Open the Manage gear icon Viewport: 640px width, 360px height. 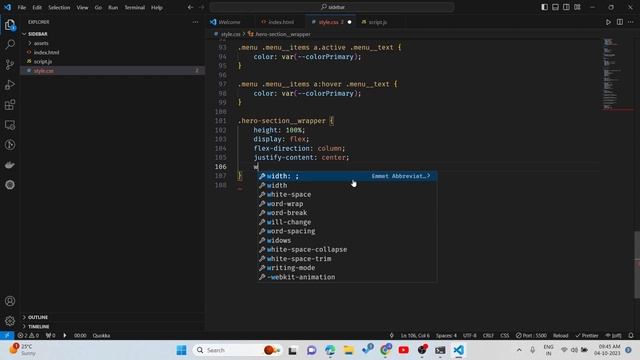click(10, 321)
